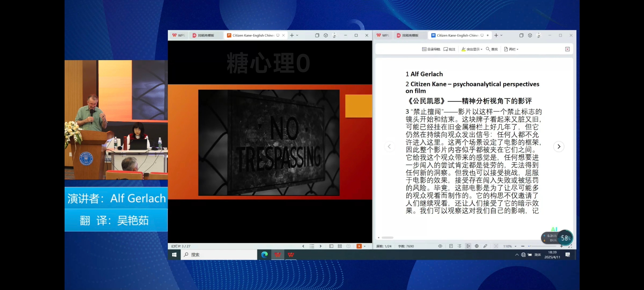Open 突出显示 highlight dropdown
Screen dimensions: 644x290
point(472,49)
